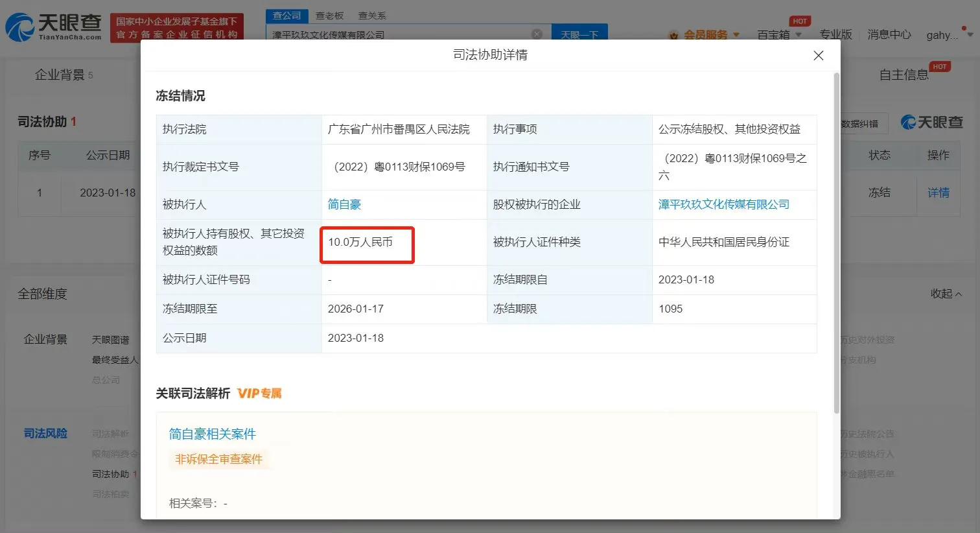The height and width of the screenshot is (533, 980).
Task: Clear search box via the × icon
Action: pyautogui.click(x=537, y=33)
